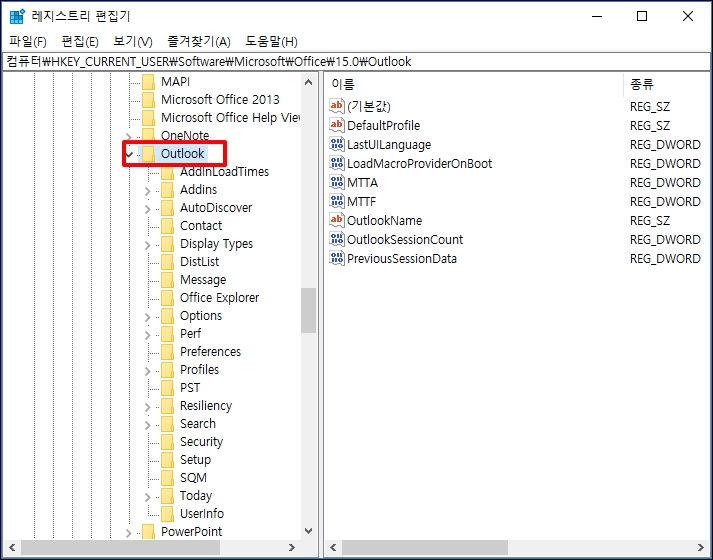This screenshot has width=713, height=560.
Task: Click the SQM folder icon
Action: click(167, 478)
